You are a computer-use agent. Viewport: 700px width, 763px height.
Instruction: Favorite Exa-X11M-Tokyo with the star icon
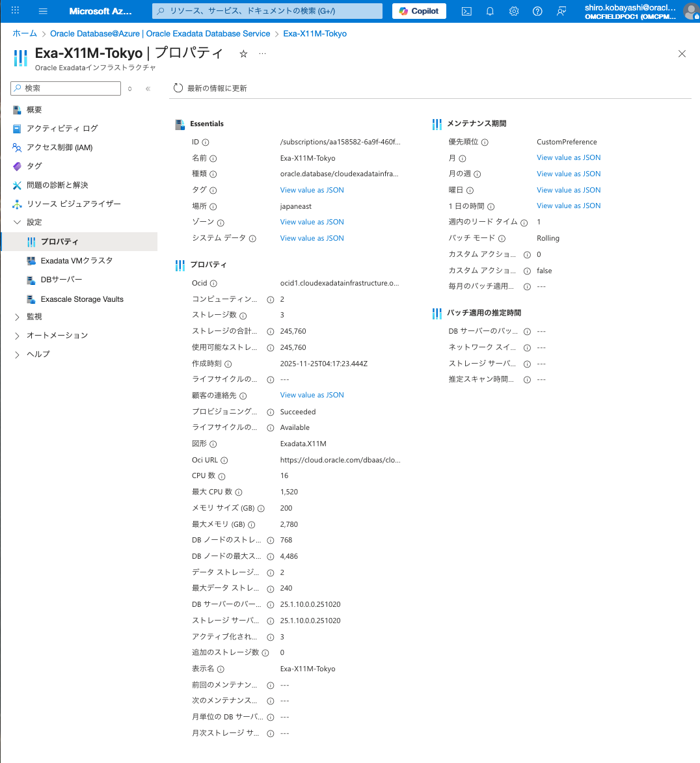pyautogui.click(x=243, y=55)
